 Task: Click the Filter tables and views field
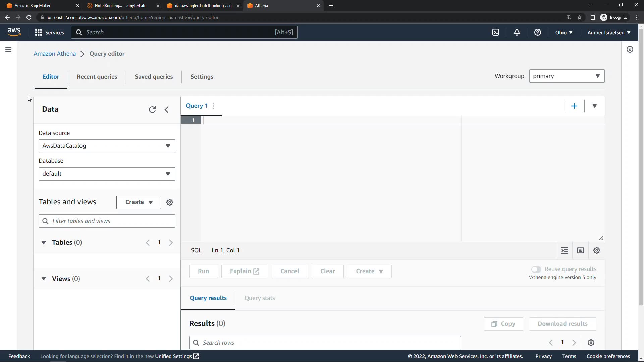pos(111,221)
